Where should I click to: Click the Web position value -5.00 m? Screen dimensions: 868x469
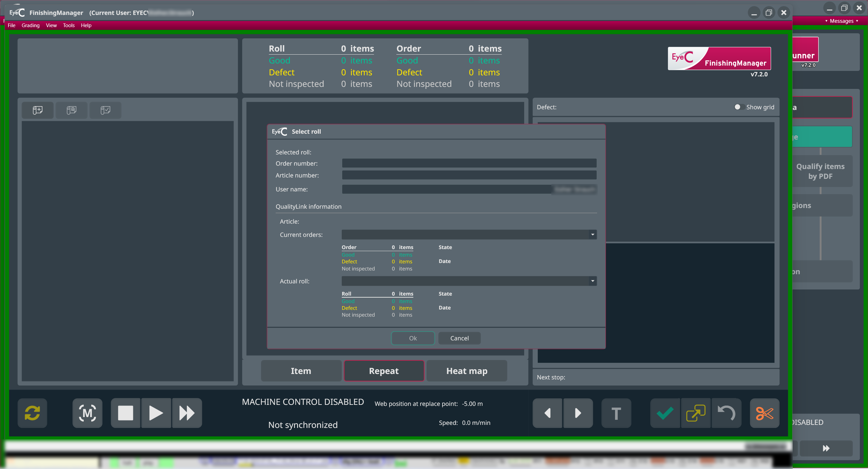click(x=472, y=404)
